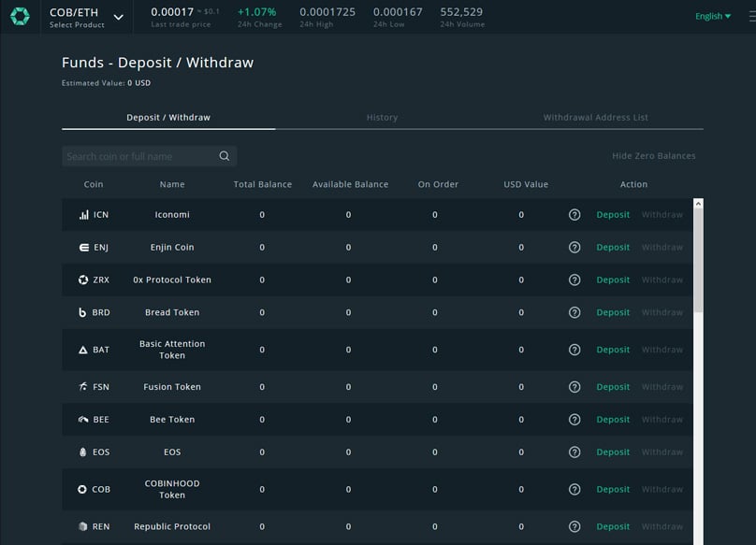This screenshot has height=545, width=756.
Task: Click the ZRX coin icon
Action: click(x=83, y=280)
